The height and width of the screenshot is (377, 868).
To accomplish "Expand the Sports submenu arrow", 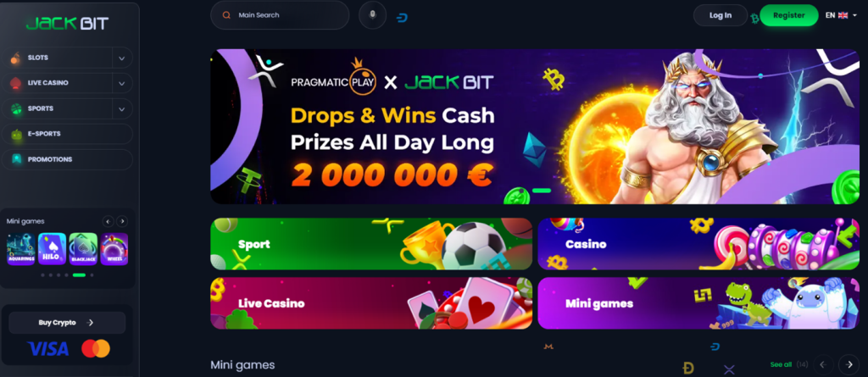I will click(122, 109).
